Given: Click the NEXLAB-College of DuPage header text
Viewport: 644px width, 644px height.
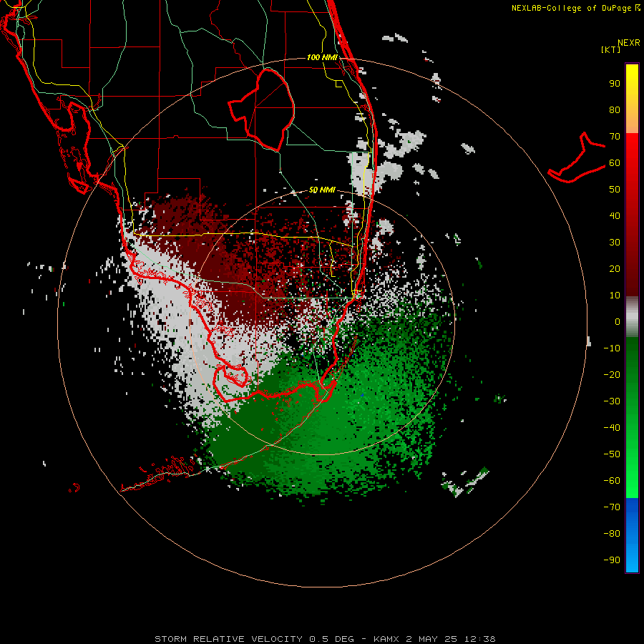Looking at the screenshot, I should (x=575, y=8).
